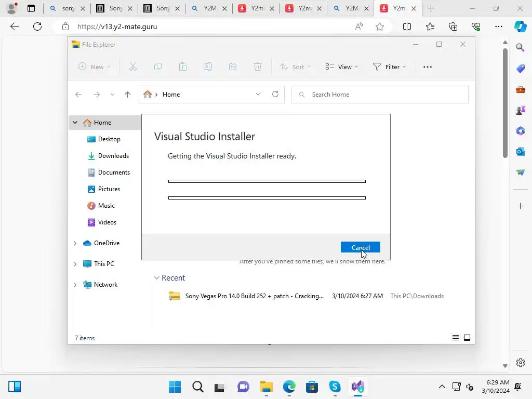The height and width of the screenshot is (399, 532).
Task: Open Edge Settings and more menu
Action: click(498, 26)
